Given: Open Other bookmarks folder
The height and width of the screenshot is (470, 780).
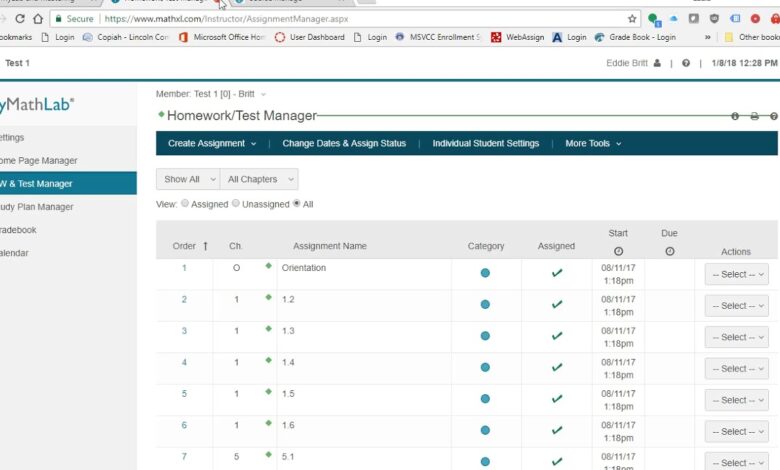Looking at the screenshot, I should click(752, 37).
